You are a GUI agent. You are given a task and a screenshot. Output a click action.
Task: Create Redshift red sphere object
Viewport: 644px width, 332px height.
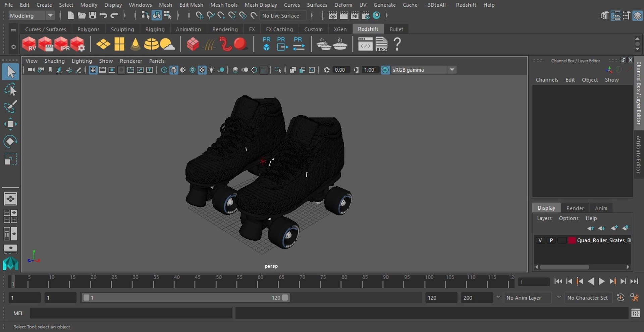(x=240, y=44)
